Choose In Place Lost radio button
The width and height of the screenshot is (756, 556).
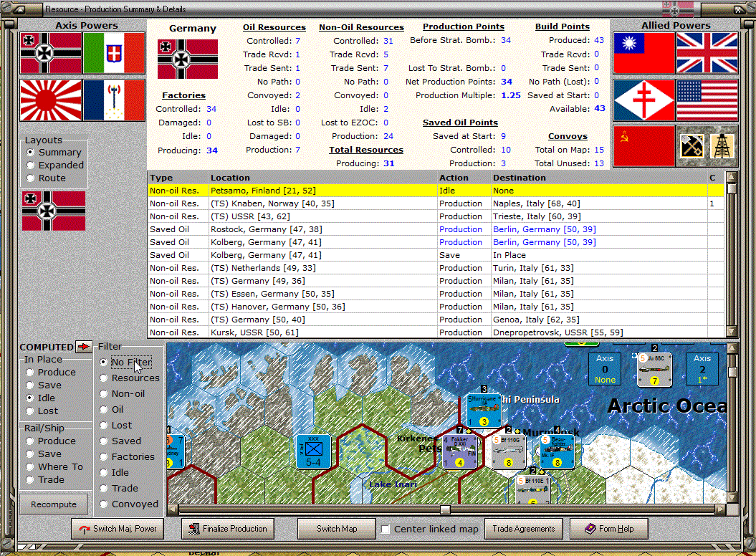click(42, 411)
